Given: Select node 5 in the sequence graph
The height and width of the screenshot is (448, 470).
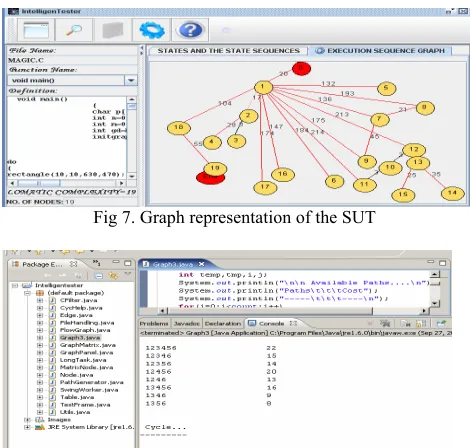Looking at the screenshot, I should (x=386, y=88).
